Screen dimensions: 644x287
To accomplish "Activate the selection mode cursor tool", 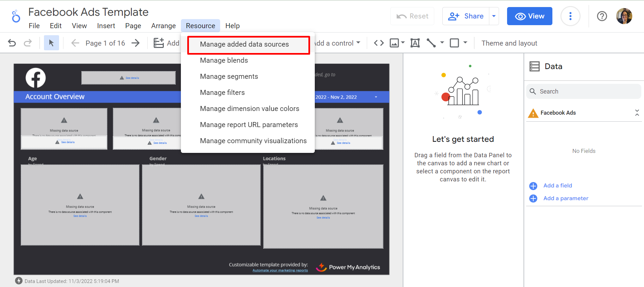I will coord(51,43).
